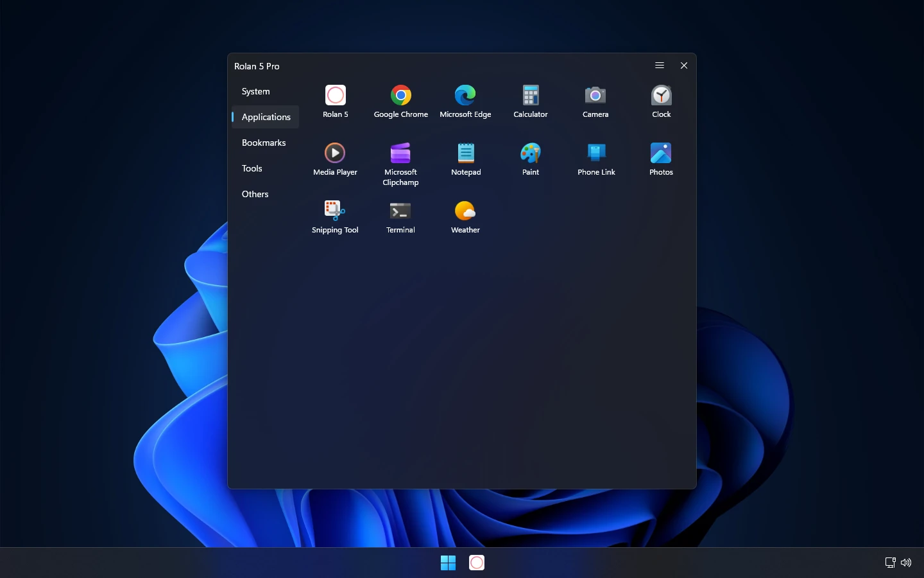
Task: Click the Rolan icon on the taskbar
Action: pyautogui.click(x=477, y=563)
